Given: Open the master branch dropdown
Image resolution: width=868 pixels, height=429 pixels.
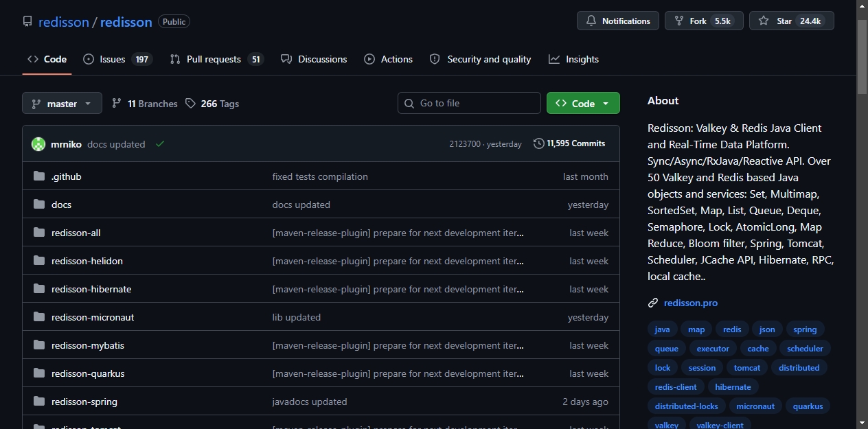Looking at the screenshot, I should pos(62,104).
